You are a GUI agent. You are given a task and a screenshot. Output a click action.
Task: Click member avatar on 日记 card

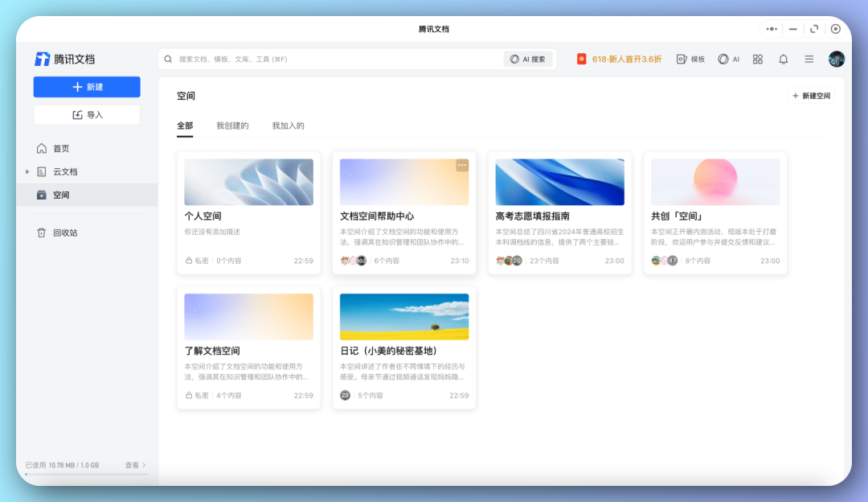click(x=345, y=395)
